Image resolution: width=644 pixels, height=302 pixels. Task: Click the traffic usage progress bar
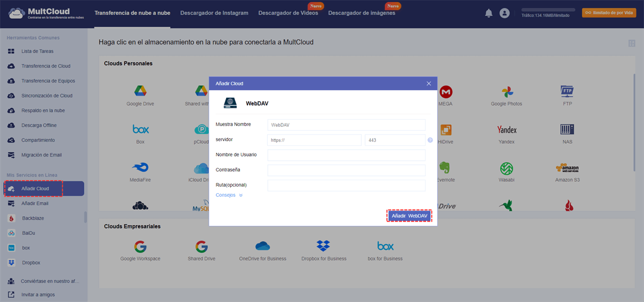tap(548, 10)
